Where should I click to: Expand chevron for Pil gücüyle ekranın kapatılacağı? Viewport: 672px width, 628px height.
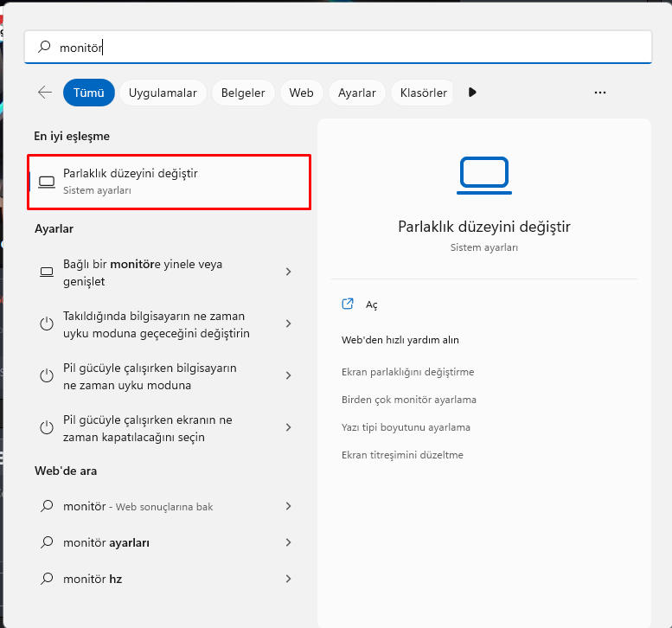288,427
